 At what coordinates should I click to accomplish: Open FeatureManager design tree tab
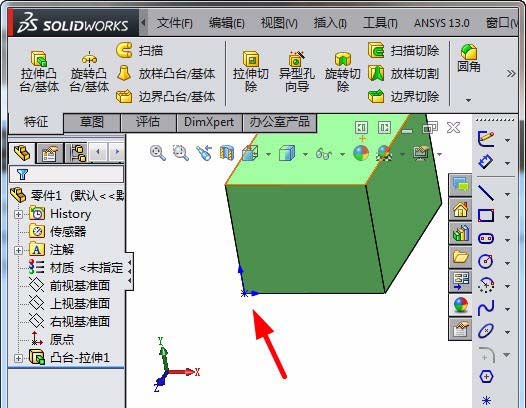tap(22, 153)
